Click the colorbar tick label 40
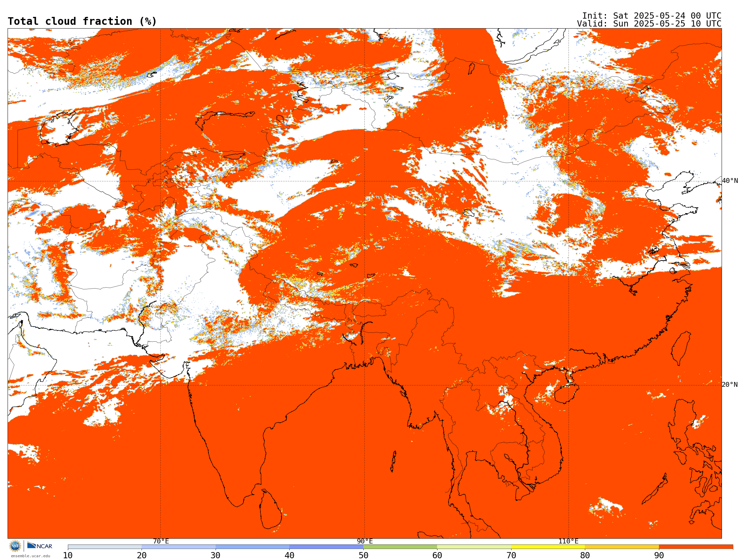Image resolution: width=744 pixels, height=560 pixels. click(289, 556)
